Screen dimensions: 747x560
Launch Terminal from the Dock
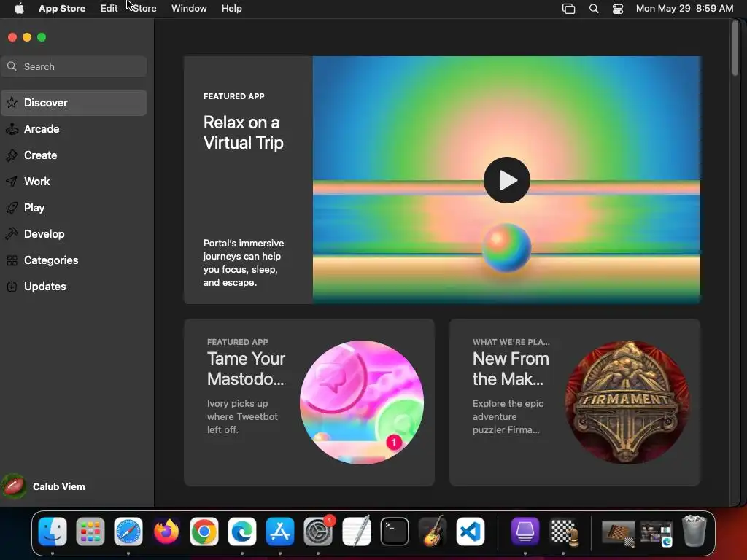[395, 532]
